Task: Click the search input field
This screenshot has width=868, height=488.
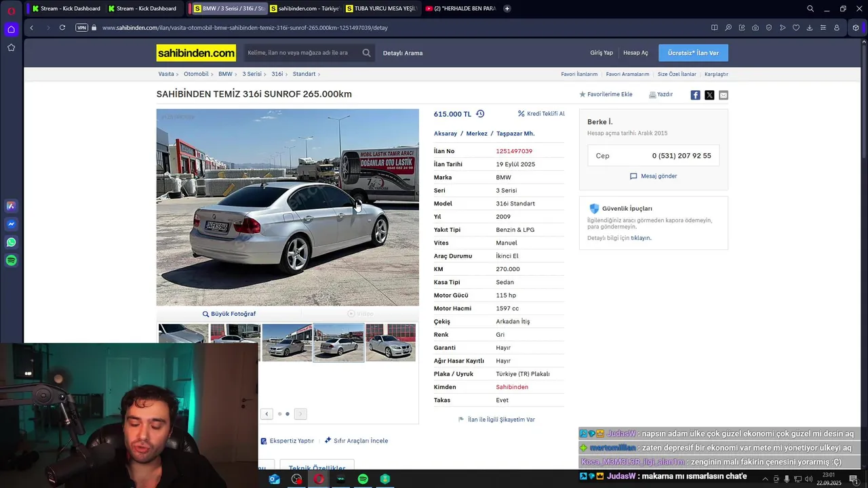Action: click(x=302, y=53)
